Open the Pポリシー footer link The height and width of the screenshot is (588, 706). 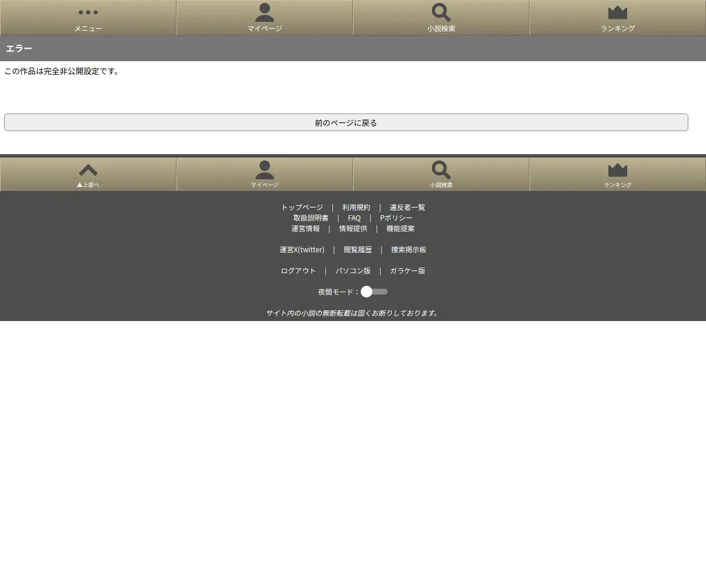pyautogui.click(x=397, y=218)
